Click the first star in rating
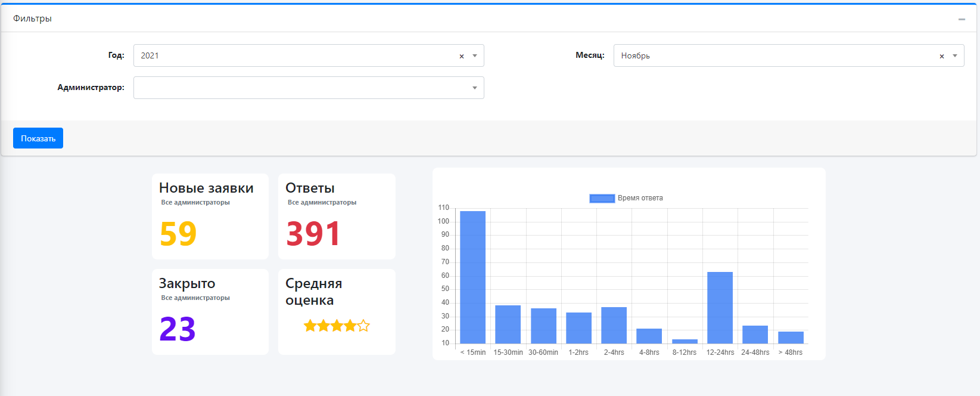The width and height of the screenshot is (980, 396). (x=310, y=326)
